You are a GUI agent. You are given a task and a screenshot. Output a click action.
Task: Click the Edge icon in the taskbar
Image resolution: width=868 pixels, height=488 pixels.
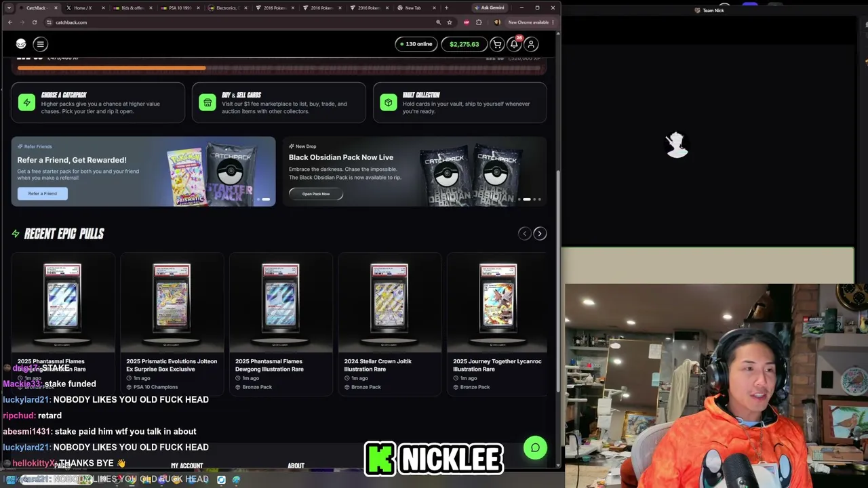236,480
